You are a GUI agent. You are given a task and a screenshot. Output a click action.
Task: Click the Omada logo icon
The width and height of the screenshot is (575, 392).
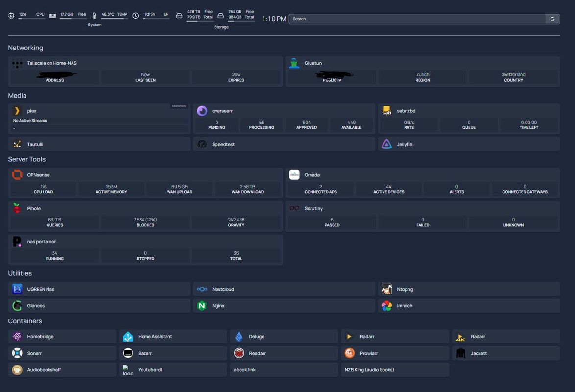point(294,175)
